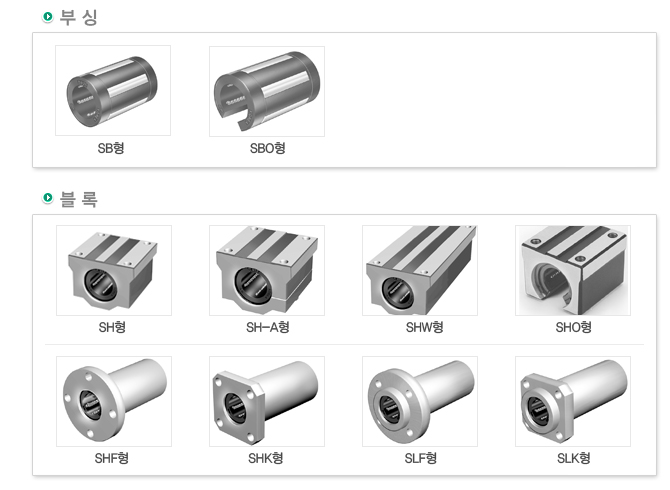Viewport: 670px width, 490px height.
Task: View the SHW형 long block image
Action: pyautogui.click(x=420, y=270)
